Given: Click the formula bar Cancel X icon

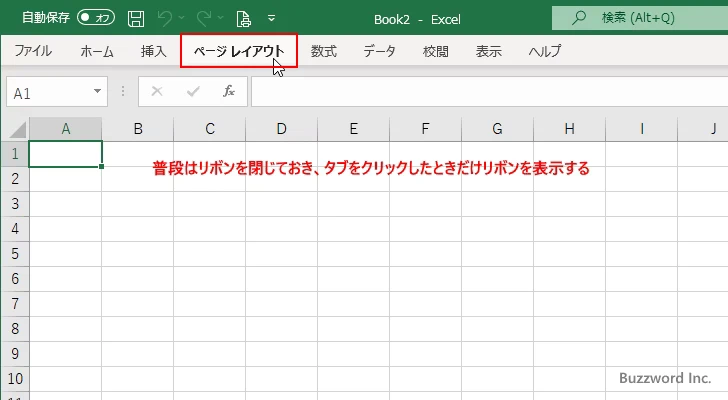Looking at the screenshot, I should coord(157,91).
